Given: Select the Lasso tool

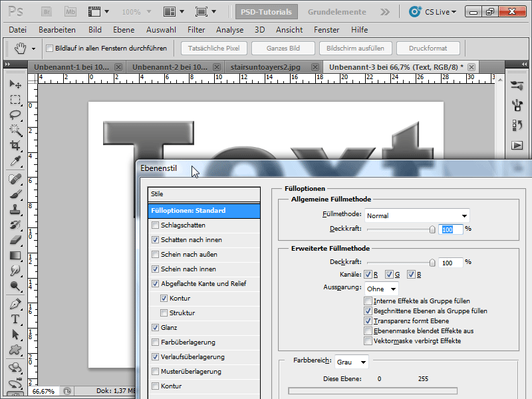Looking at the screenshot, I should click(x=15, y=115).
